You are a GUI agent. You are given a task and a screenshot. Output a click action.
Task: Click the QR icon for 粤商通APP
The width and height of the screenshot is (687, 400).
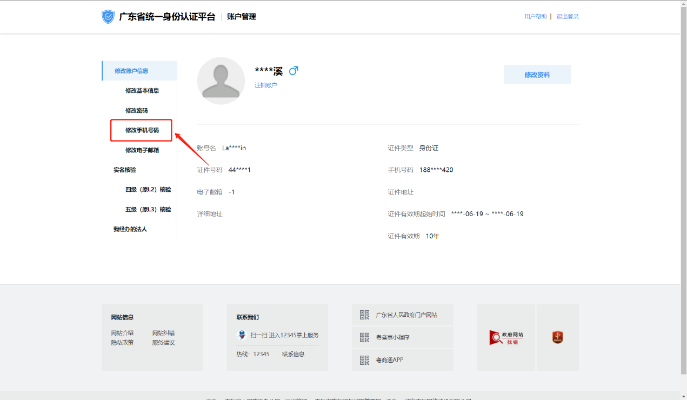pos(364,359)
